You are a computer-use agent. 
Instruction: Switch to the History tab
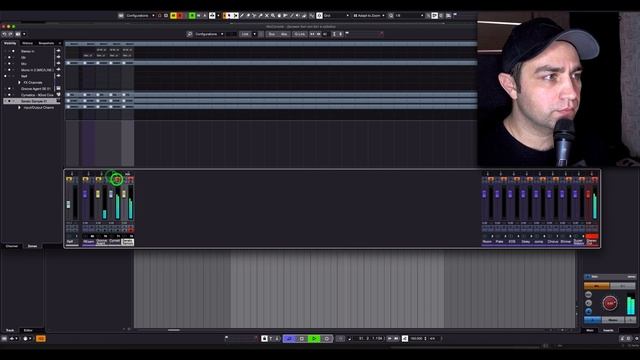click(27, 43)
